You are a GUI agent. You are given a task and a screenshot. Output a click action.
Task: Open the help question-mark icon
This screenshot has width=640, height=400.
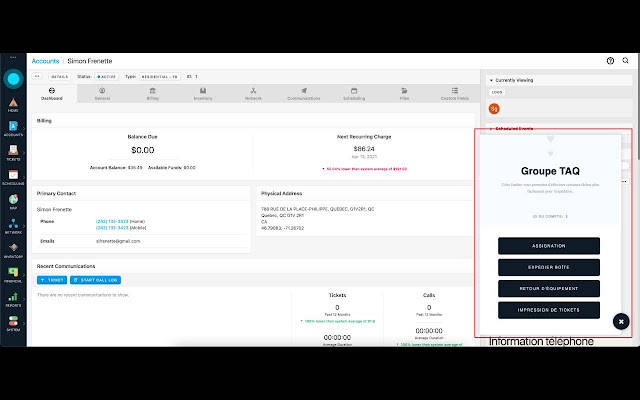610,61
